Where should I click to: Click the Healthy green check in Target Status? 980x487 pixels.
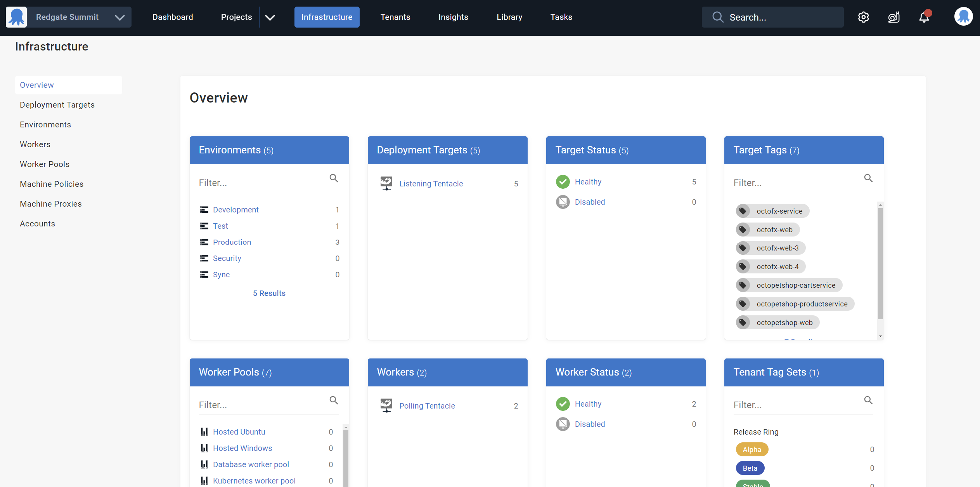[x=563, y=182]
